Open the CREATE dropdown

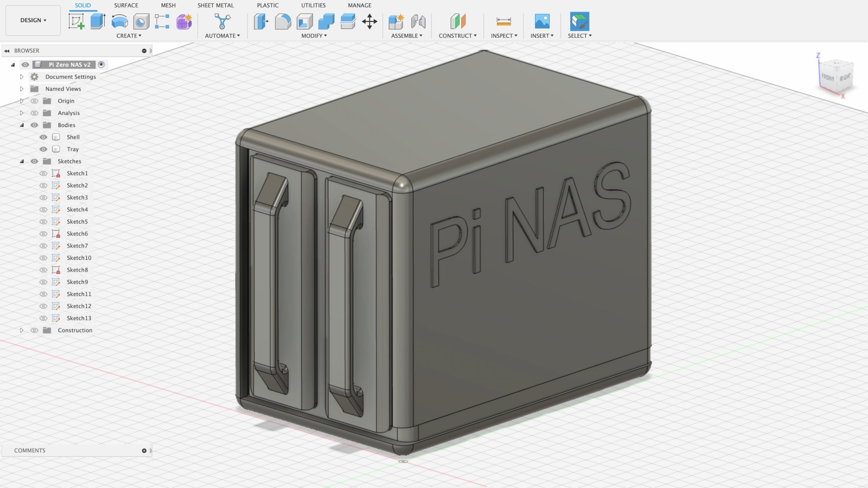coord(129,36)
